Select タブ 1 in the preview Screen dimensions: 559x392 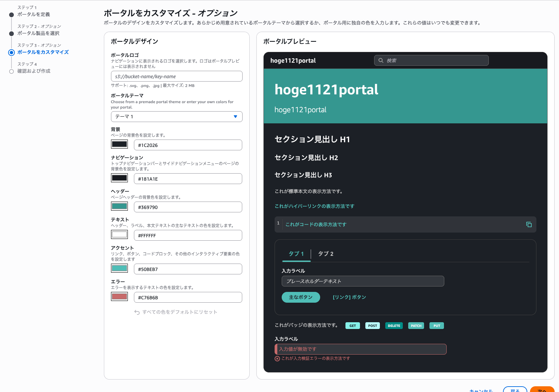pos(296,254)
